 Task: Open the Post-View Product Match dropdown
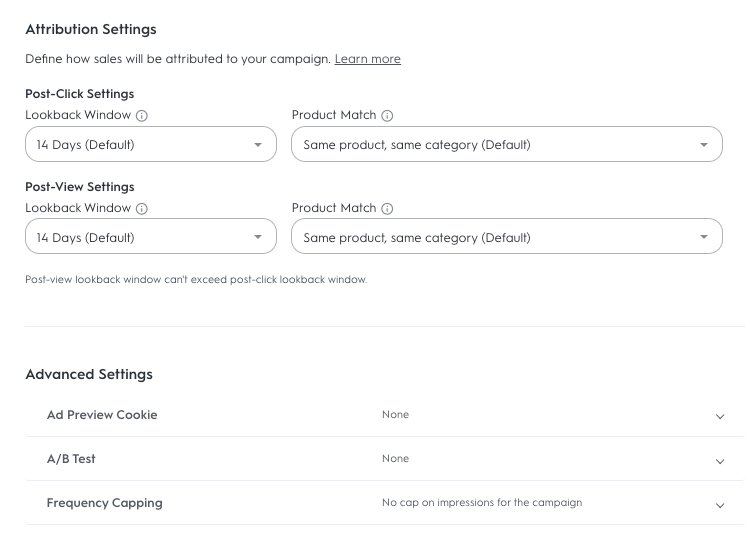506,238
